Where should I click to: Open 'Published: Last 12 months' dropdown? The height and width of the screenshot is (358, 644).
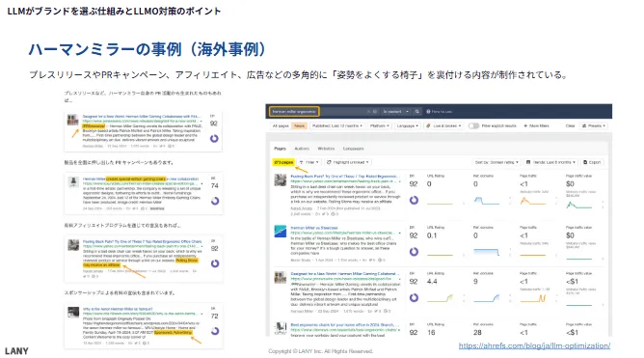(x=337, y=125)
